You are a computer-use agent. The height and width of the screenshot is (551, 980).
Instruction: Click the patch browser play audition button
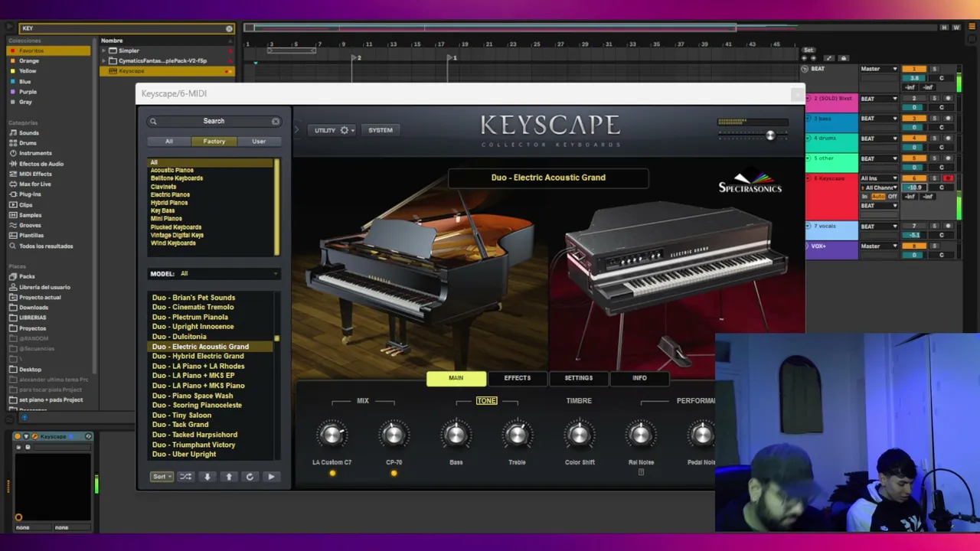click(x=271, y=477)
